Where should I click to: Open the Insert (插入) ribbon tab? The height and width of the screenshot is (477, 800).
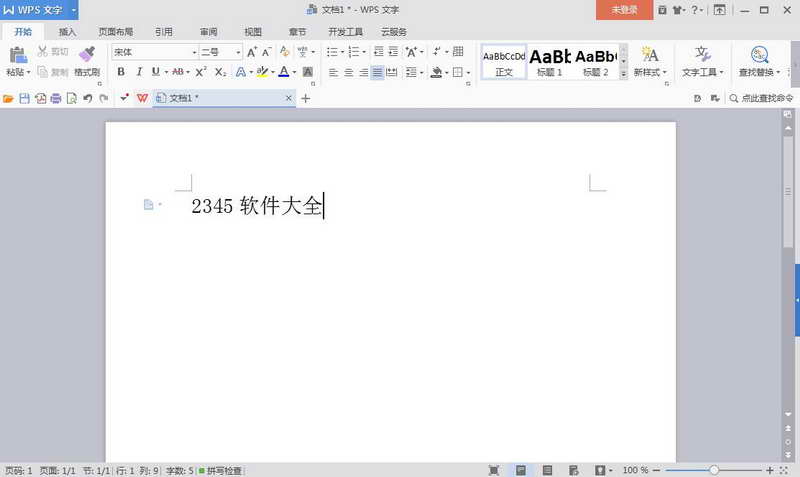click(67, 32)
